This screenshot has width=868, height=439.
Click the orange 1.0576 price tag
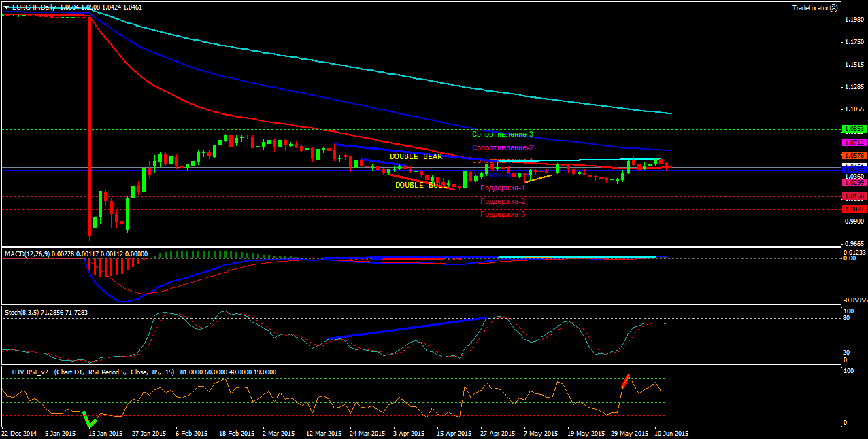point(854,156)
